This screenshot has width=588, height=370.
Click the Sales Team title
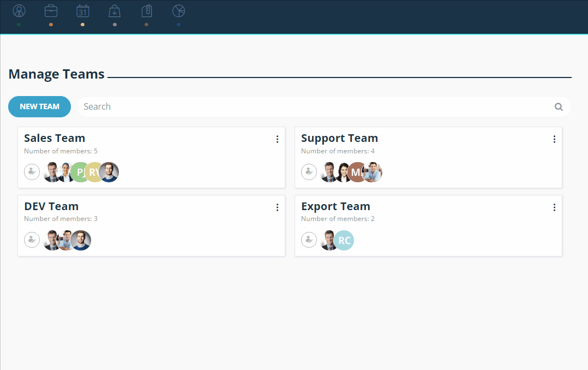click(x=55, y=138)
